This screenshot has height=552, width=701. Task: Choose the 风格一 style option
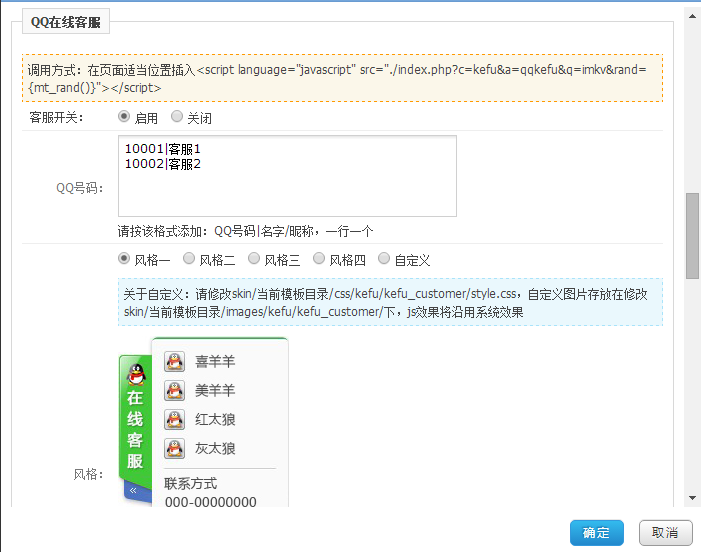tap(124, 259)
